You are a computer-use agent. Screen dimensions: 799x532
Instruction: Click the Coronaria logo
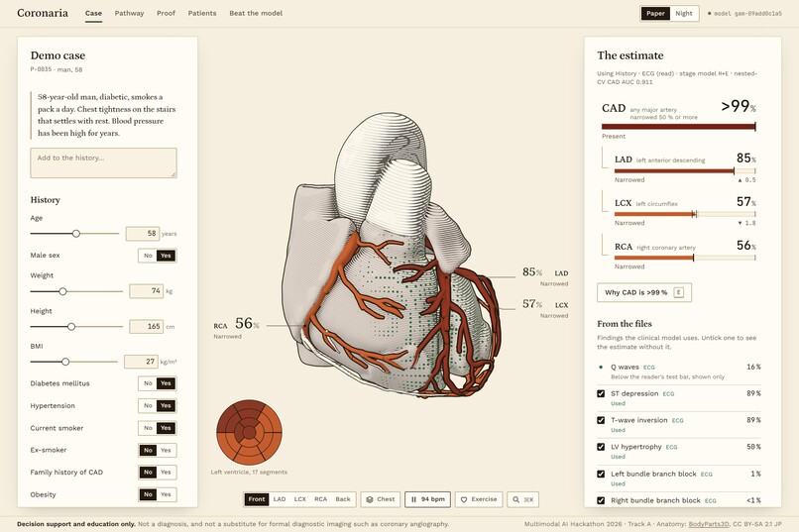click(43, 13)
